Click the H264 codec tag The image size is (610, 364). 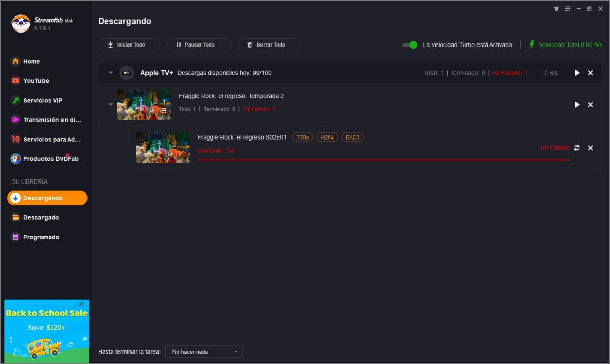coord(327,137)
